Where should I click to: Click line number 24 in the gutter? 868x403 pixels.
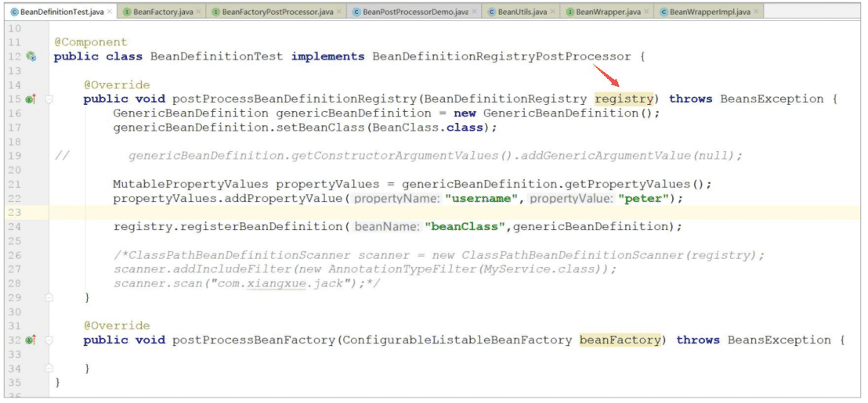[15, 227]
